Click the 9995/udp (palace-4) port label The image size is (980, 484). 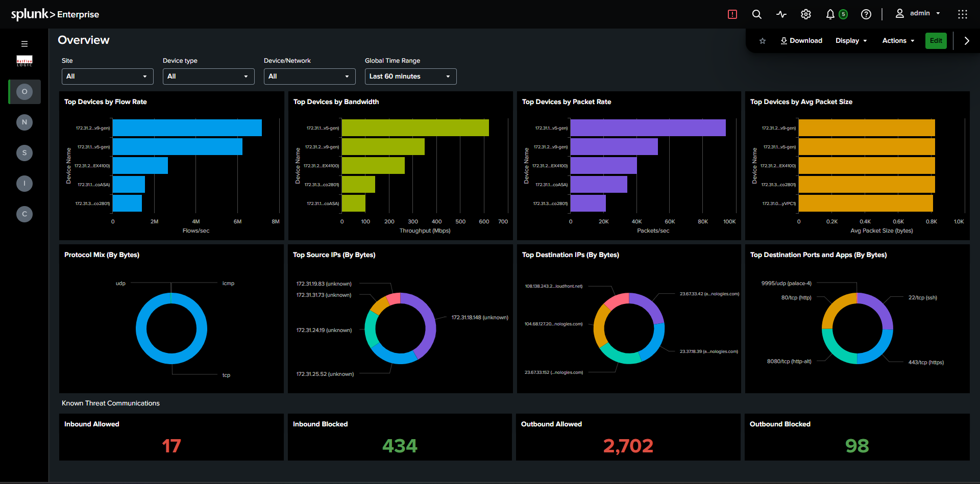787,284
